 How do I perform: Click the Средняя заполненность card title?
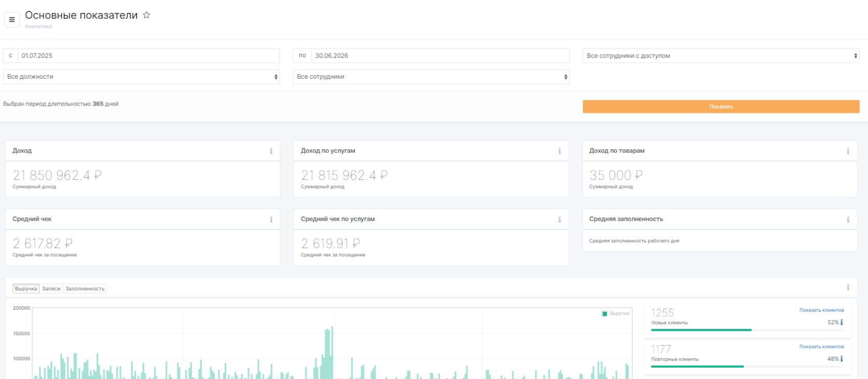click(x=626, y=219)
